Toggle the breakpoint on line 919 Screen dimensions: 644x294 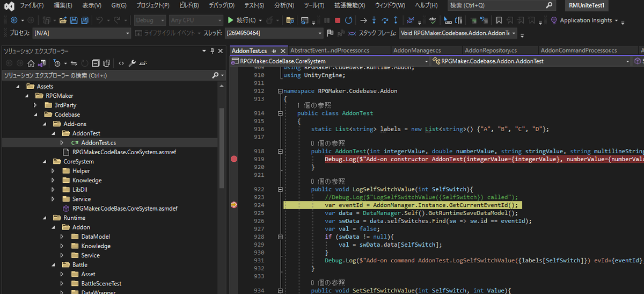[x=234, y=159]
